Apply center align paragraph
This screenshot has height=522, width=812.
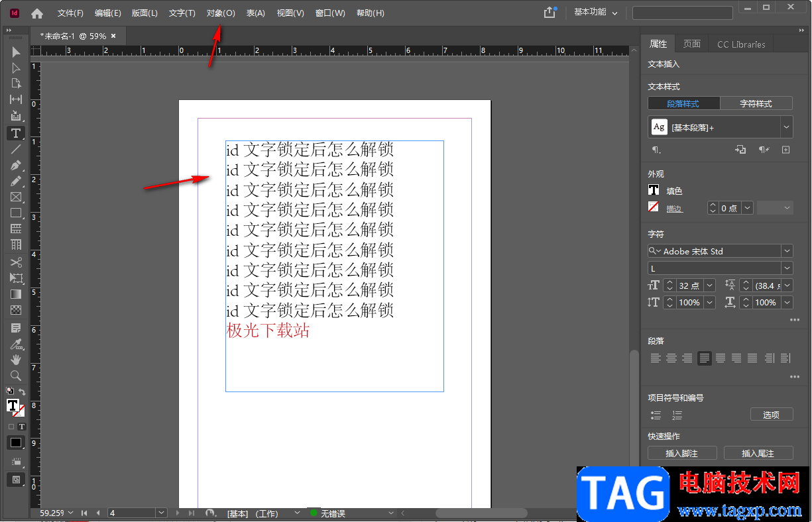pos(671,358)
